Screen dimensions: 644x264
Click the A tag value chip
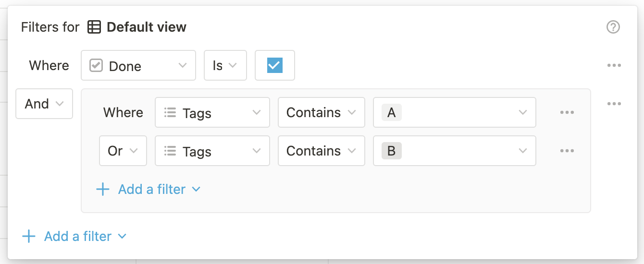pyautogui.click(x=391, y=112)
